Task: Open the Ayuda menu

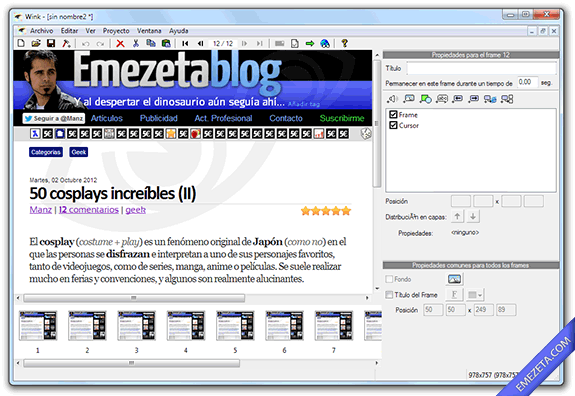Action: pos(179,31)
